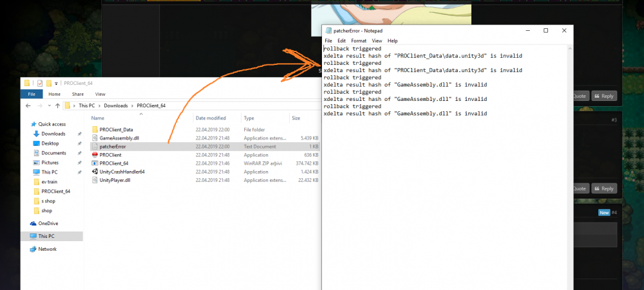Sort files by Date modified column header
The image size is (644, 290).
tap(211, 118)
